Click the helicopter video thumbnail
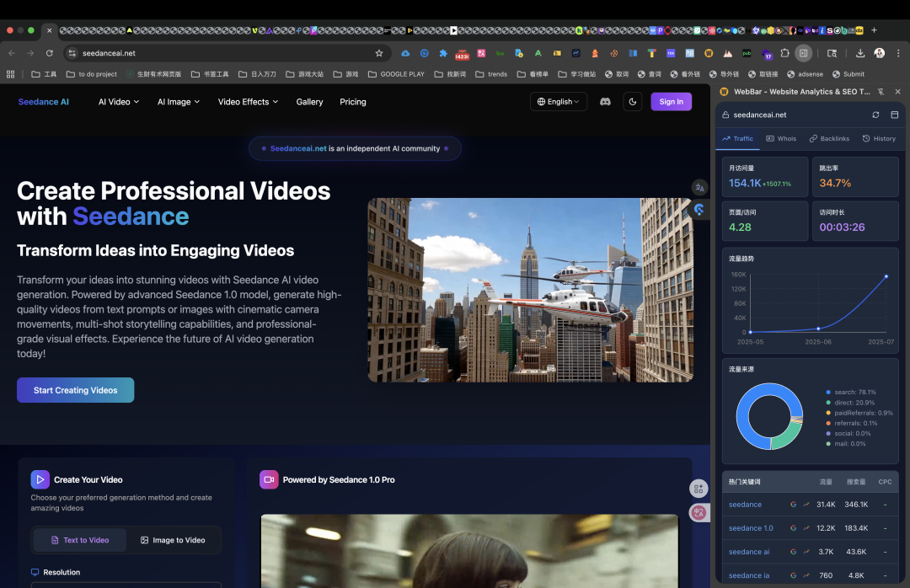 click(x=531, y=291)
